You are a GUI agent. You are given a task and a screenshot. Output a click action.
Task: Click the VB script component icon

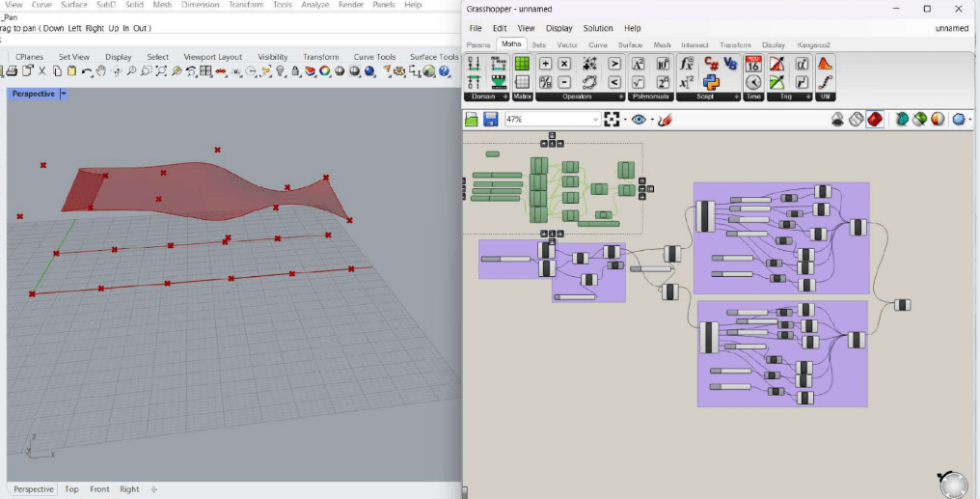click(x=730, y=64)
